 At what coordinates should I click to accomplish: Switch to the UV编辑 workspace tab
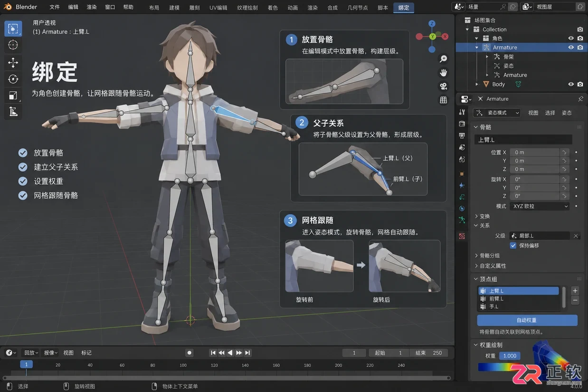(218, 8)
